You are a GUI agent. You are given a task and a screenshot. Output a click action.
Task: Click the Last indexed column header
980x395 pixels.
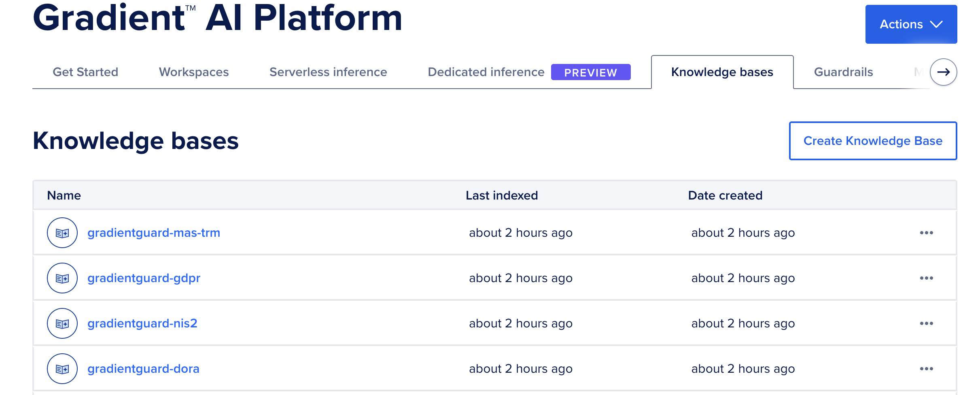tap(502, 195)
